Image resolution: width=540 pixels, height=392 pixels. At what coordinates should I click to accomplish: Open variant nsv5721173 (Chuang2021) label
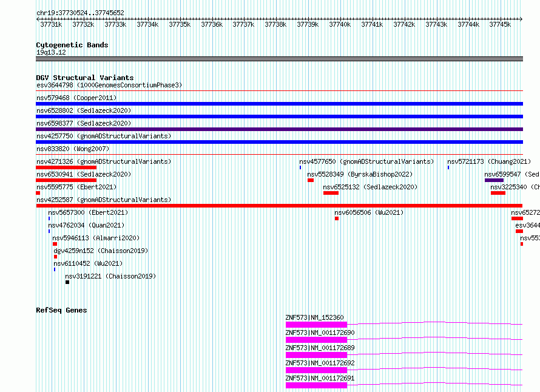[x=489, y=161]
